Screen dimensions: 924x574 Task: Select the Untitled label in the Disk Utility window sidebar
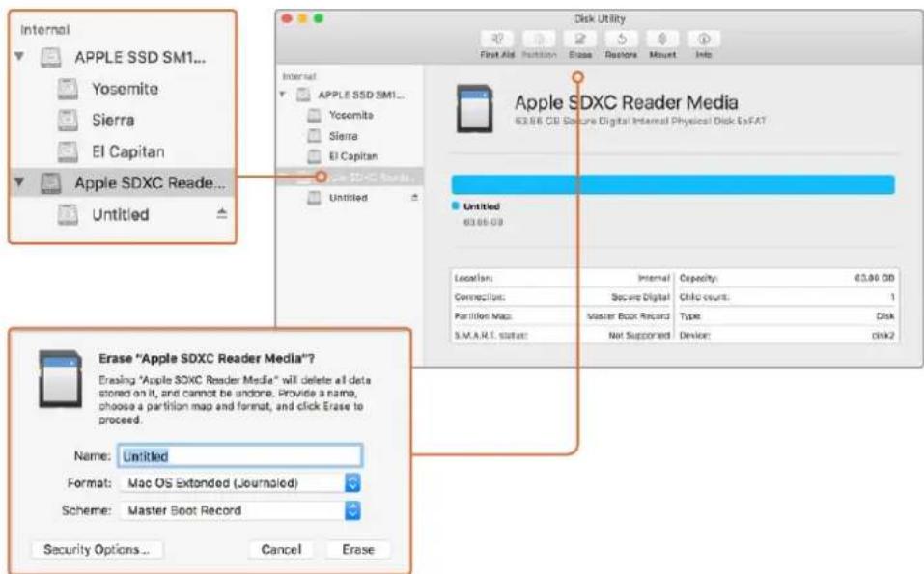coord(349,198)
